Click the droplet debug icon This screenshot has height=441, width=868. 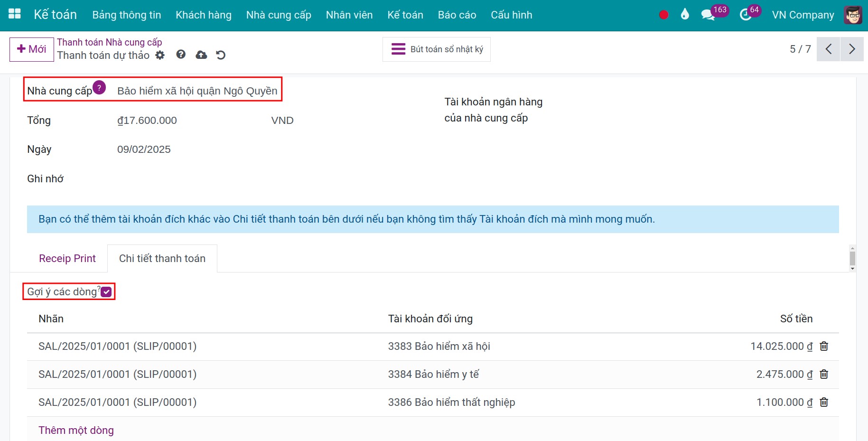[x=685, y=15]
